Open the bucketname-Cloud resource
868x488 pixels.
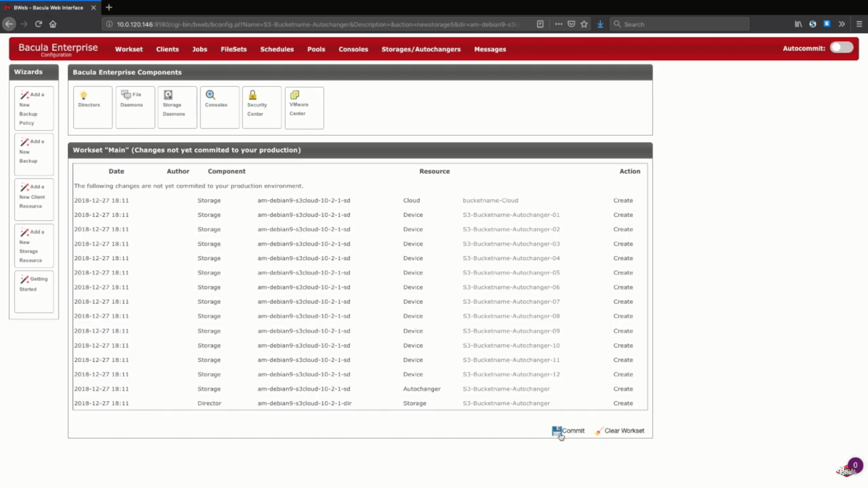pyautogui.click(x=491, y=200)
